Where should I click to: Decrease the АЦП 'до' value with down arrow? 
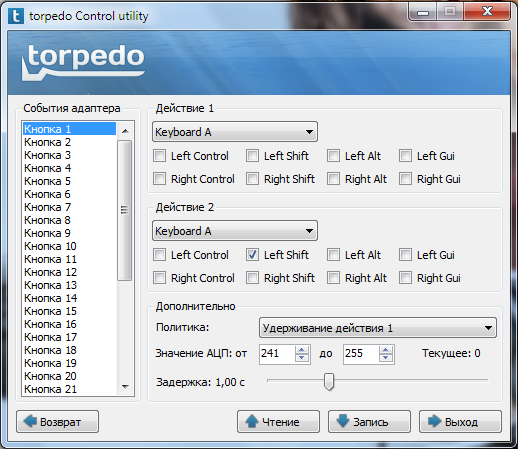point(386,358)
